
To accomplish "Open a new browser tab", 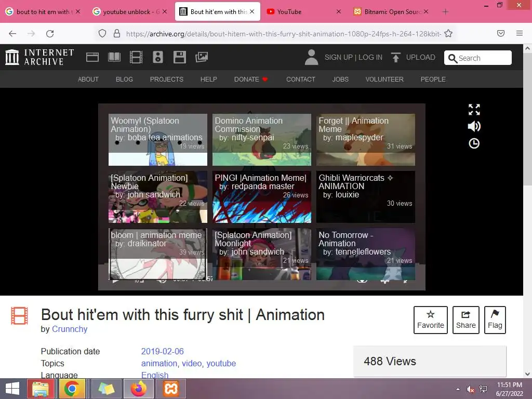I will coord(445,12).
